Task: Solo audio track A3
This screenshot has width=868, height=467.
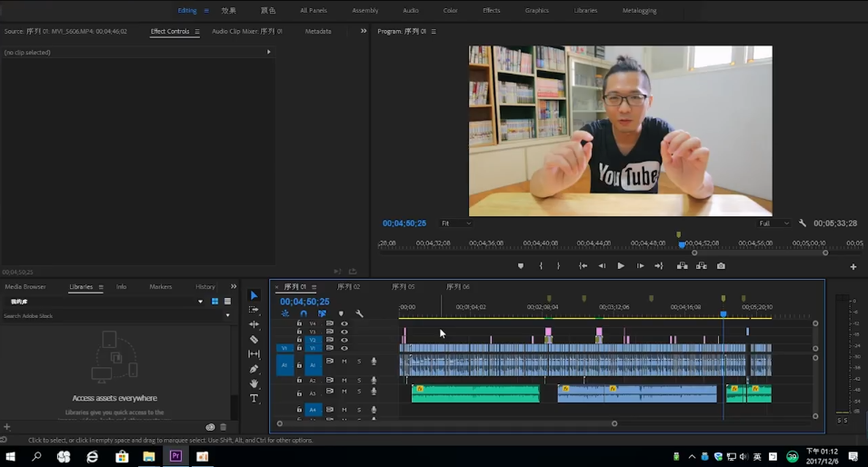Action: (x=359, y=392)
